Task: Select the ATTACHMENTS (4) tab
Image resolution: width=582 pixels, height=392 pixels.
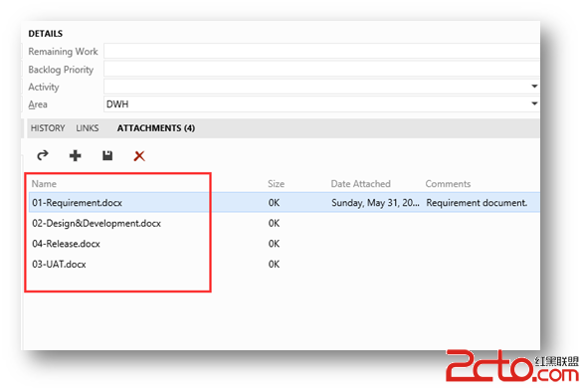Action: click(156, 128)
